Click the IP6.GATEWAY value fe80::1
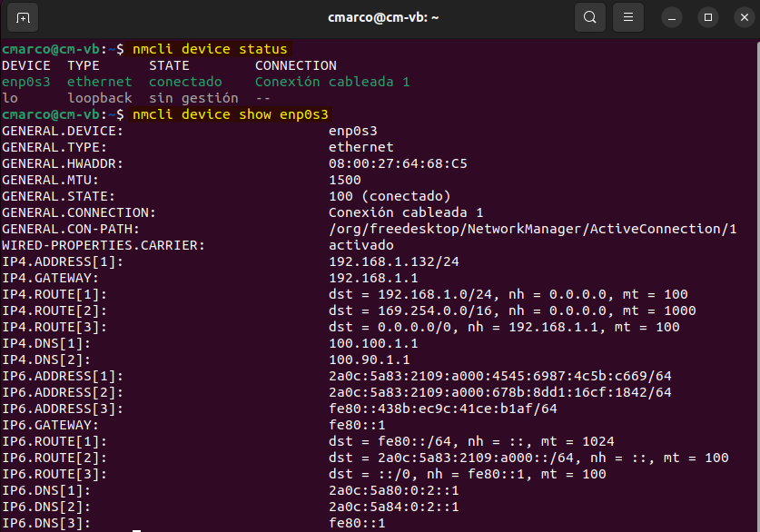 (x=357, y=425)
